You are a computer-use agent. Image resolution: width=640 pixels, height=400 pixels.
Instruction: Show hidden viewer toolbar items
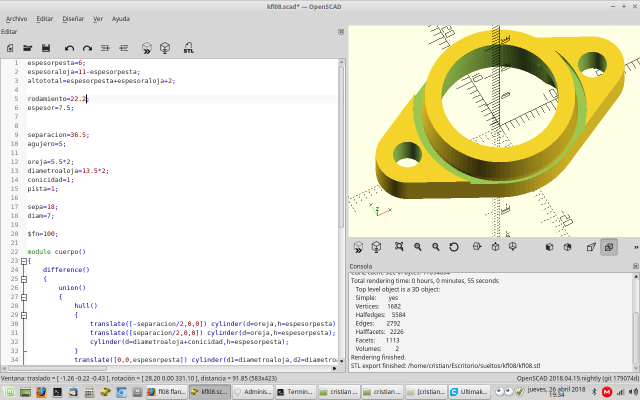[636, 247]
